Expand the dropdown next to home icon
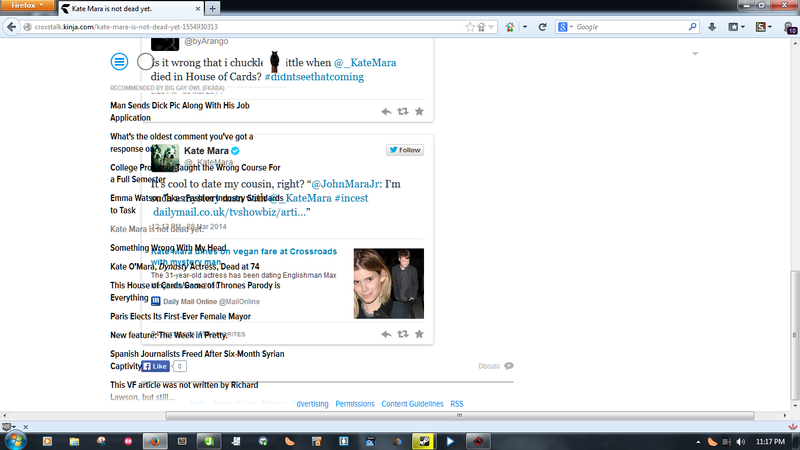 524,27
